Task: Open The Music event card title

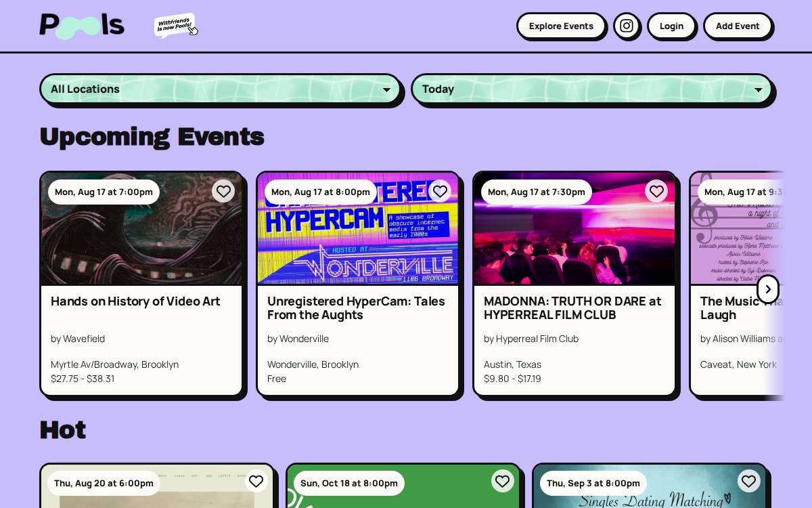Action: 742,308
